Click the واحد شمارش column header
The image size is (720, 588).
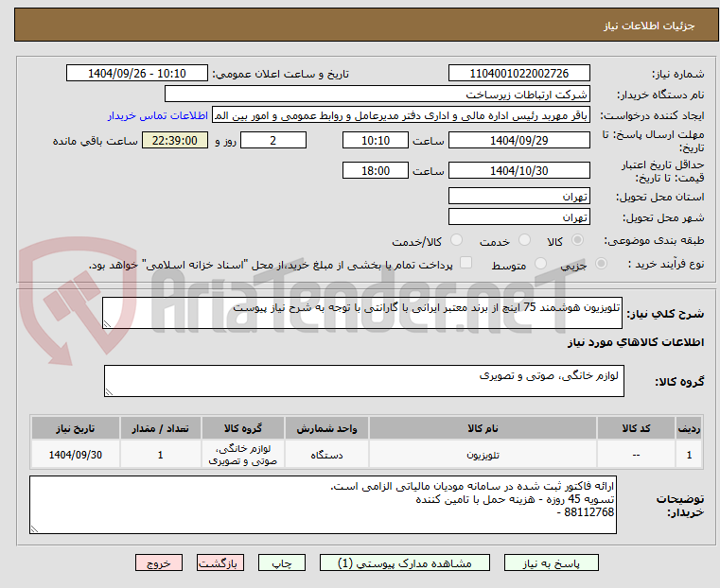326,428
